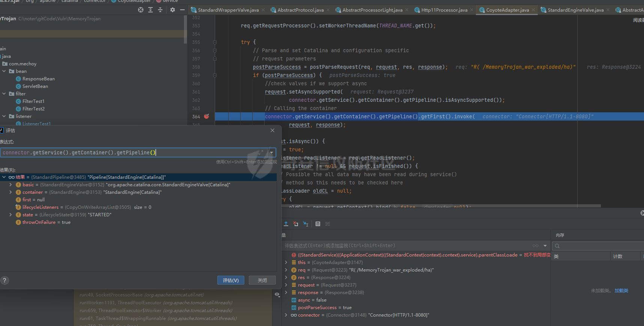
Task: Expand the connector variable row
Action: point(286,315)
